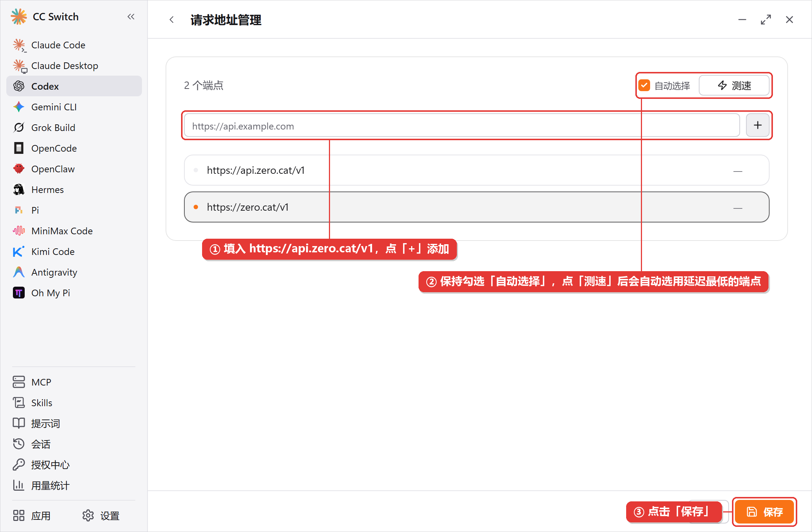Maximize the window with expand arrows
812x532 pixels.
pos(766,20)
